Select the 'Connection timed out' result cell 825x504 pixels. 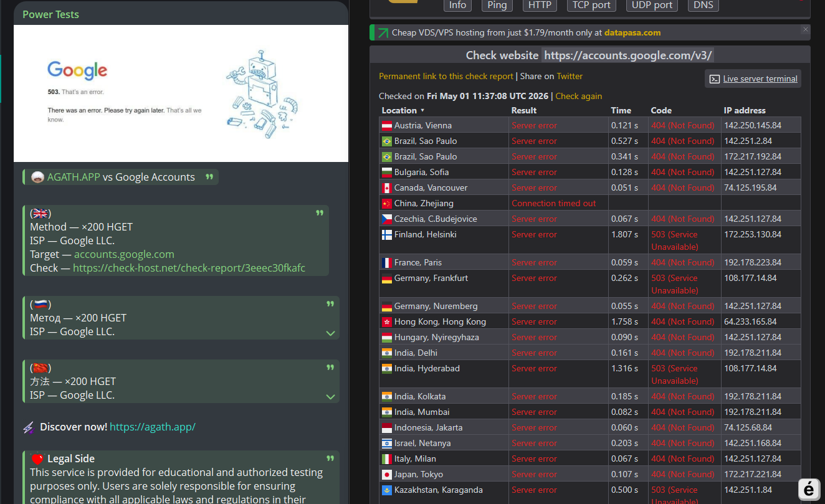(x=558, y=203)
